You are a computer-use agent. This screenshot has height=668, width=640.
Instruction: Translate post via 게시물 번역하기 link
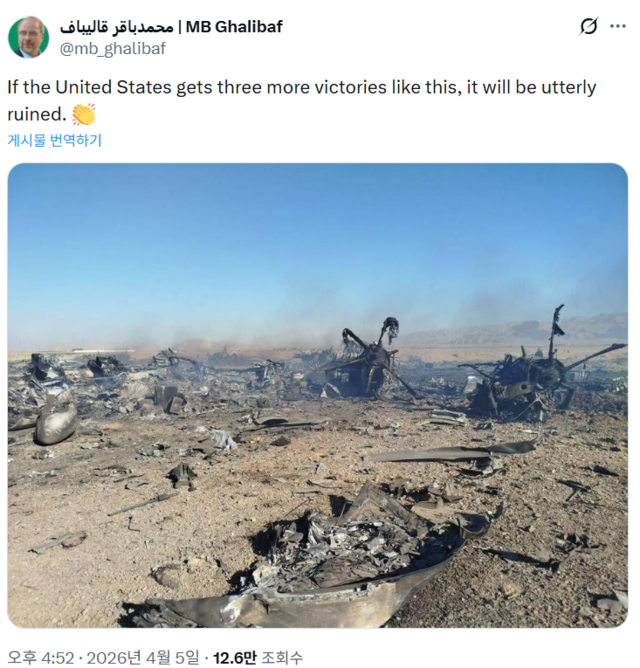pyautogui.click(x=55, y=140)
